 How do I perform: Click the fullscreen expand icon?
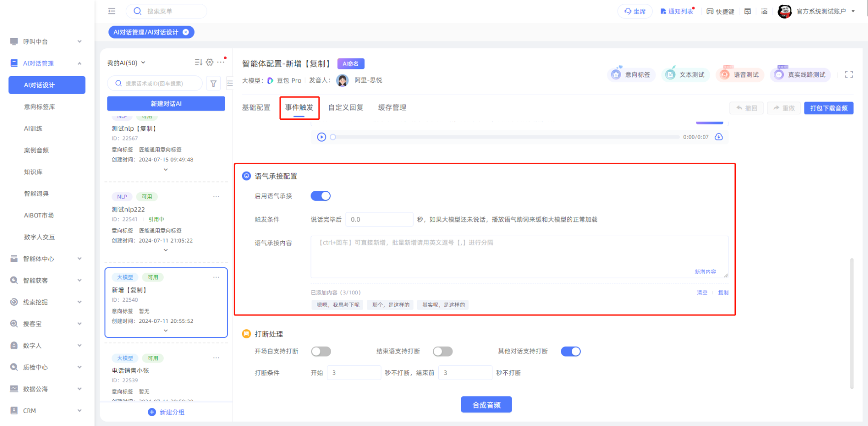tap(849, 74)
